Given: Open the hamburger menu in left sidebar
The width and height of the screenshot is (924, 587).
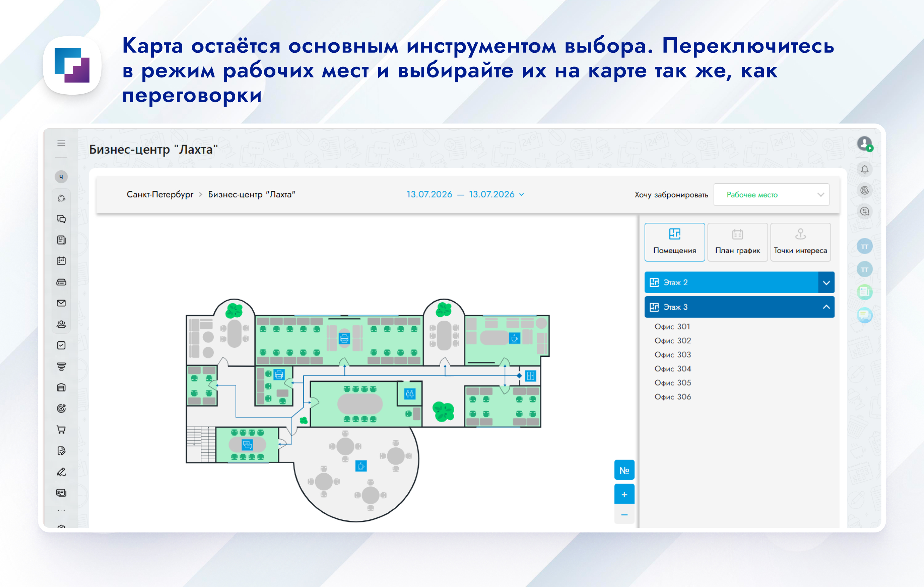Looking at the screenshot, I should tap(61, 143).
